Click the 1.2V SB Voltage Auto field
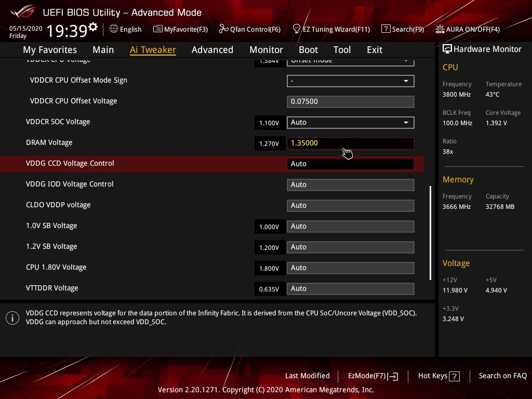 [x=351, y=247]
